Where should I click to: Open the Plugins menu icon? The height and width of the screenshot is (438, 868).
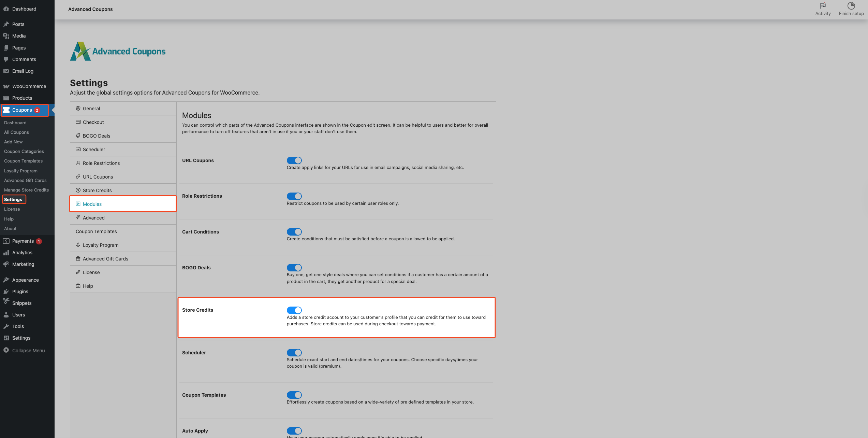pyautogui.click(x=6, y=292)
